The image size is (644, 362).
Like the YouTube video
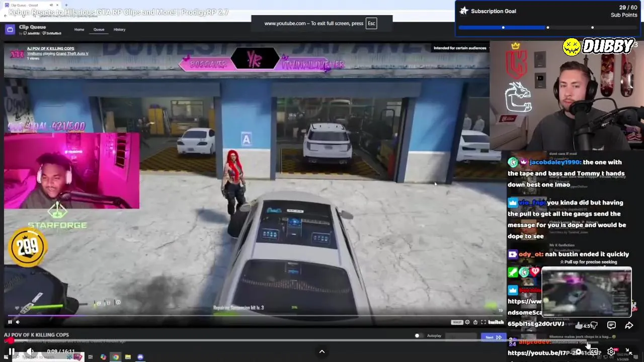[x=579, y=326]
